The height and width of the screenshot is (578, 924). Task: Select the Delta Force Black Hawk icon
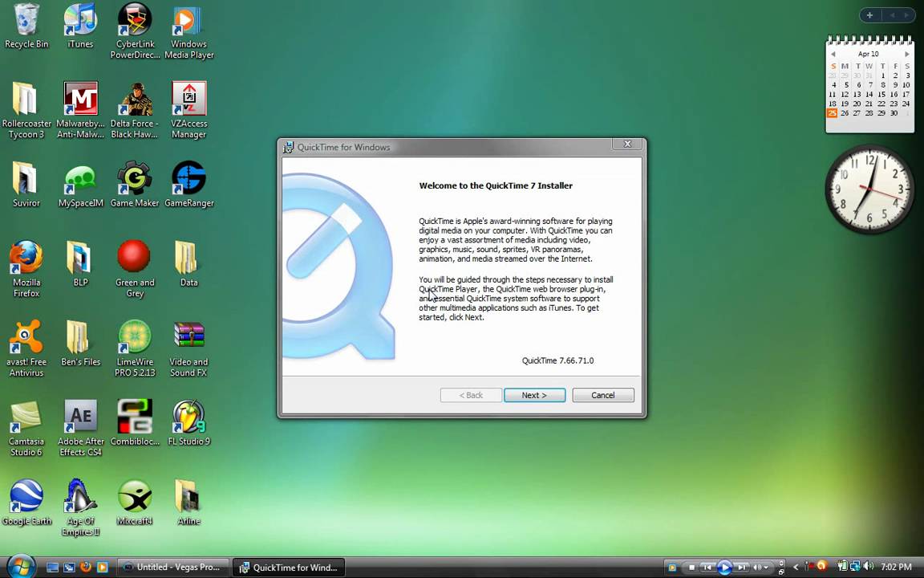pos(135,111)
